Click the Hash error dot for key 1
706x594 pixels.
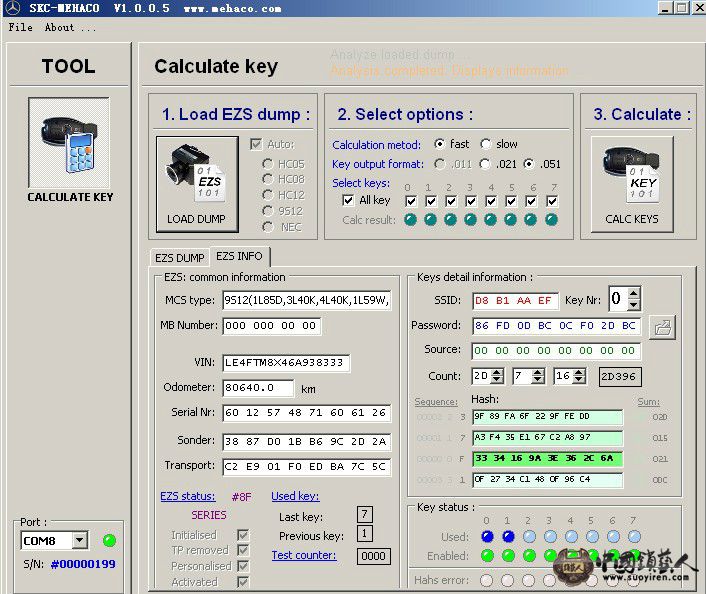pos(507,580)
